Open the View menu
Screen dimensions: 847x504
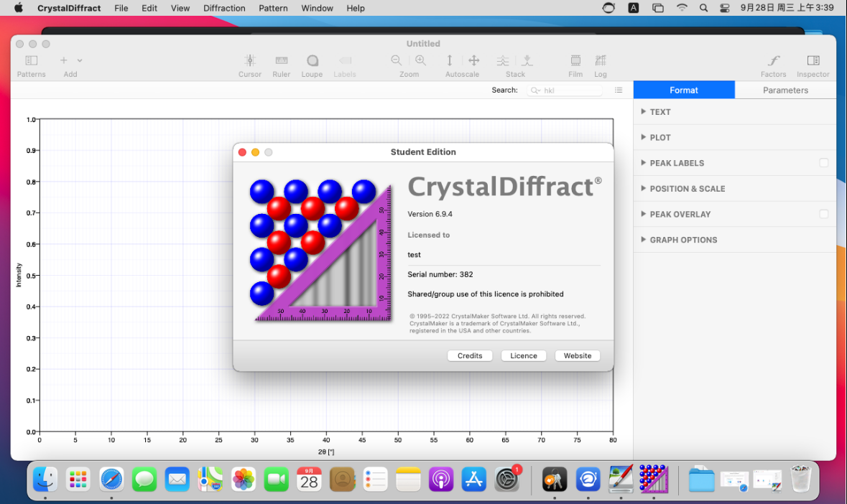click(180, 8)
